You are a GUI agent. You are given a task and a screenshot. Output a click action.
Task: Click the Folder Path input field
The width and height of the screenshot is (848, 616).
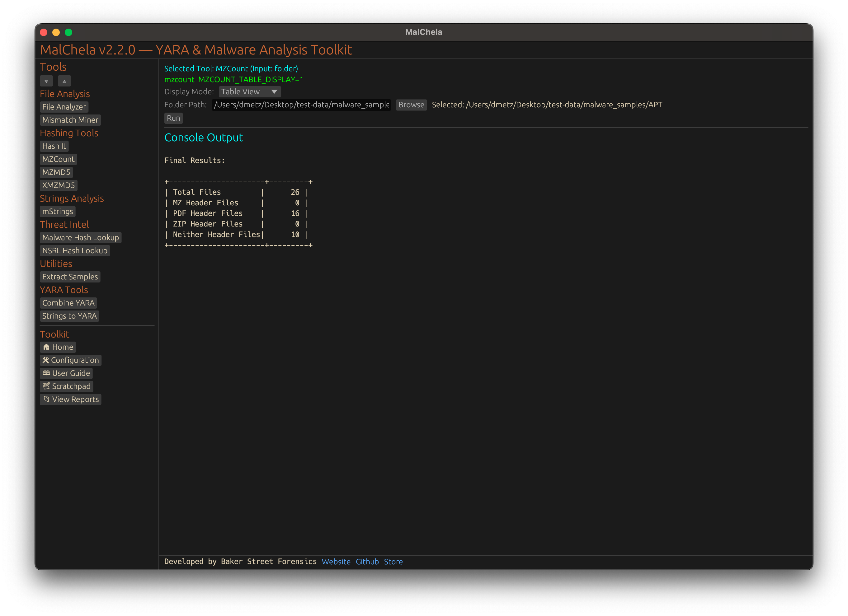pos(301,105)
